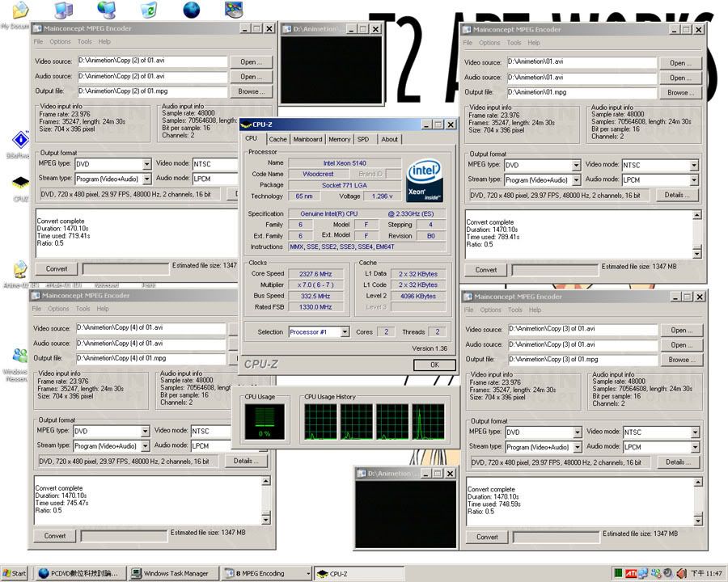This screenshot has height=582, width=728.
Task: Launch the CPU-Z desktop shortcut icon
Action: (20, 183)
